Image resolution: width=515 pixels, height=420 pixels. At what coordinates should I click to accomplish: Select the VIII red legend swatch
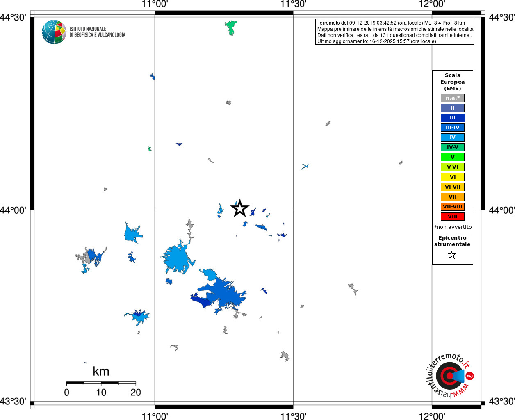[453, 217]
